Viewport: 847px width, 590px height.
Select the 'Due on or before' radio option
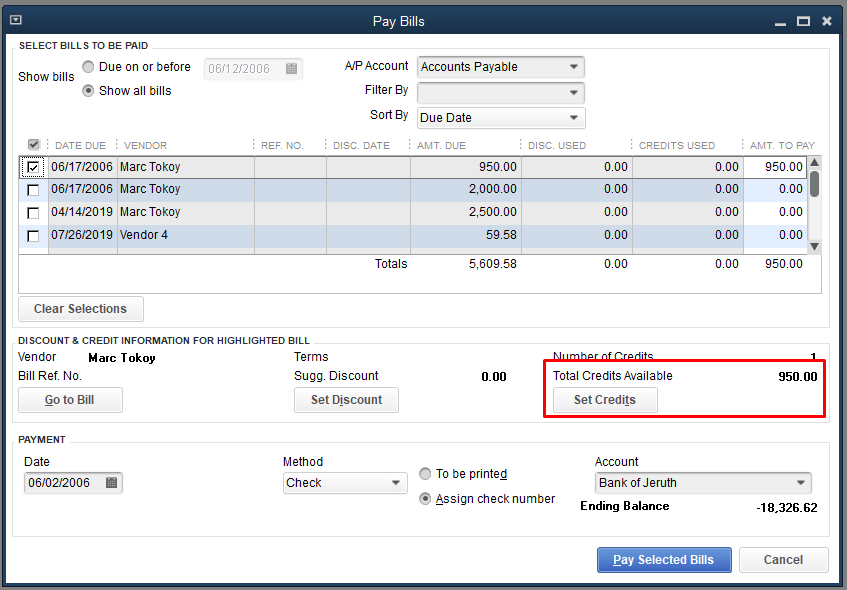(89, 67)
